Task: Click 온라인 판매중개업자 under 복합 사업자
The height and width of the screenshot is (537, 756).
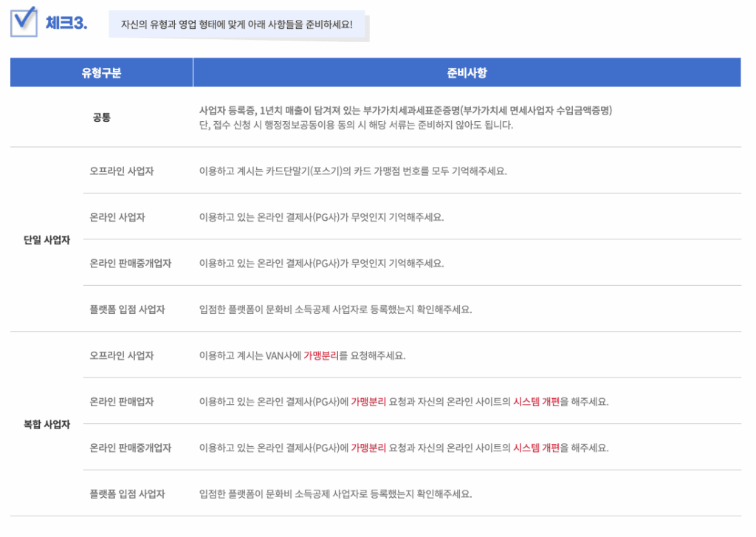Action: pos(131,448)
